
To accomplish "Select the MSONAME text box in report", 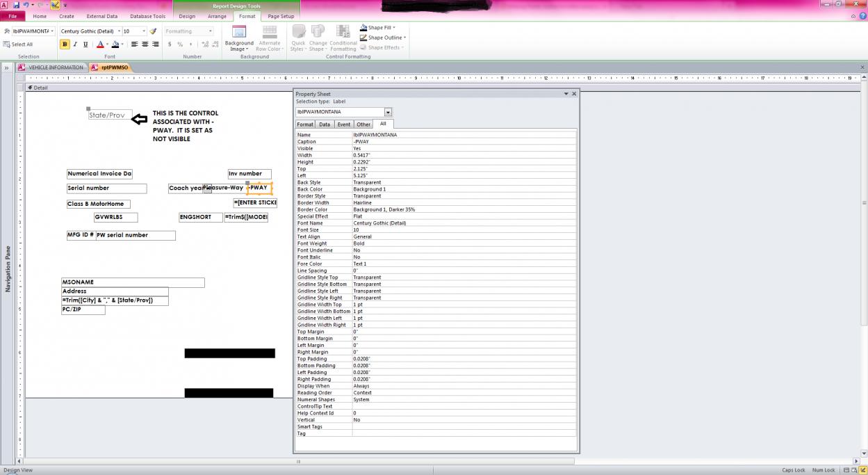I will (x=133, y=282).
